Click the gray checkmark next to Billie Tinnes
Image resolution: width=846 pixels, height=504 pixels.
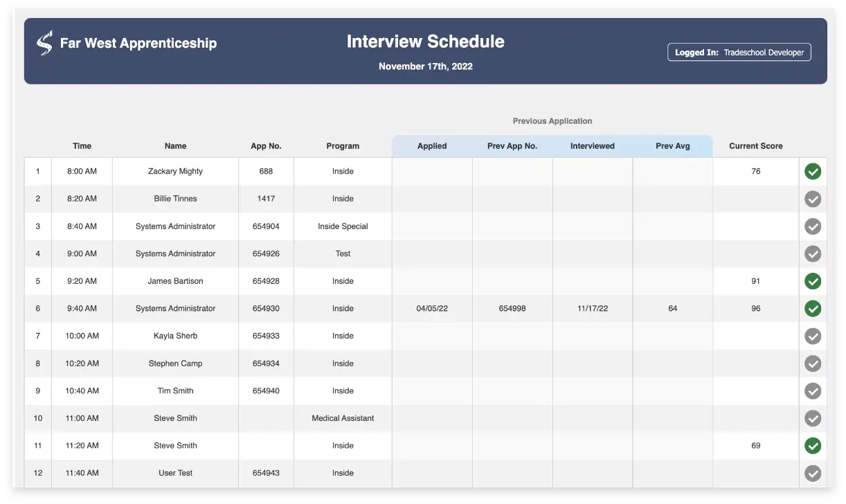[x=813, y=199]
